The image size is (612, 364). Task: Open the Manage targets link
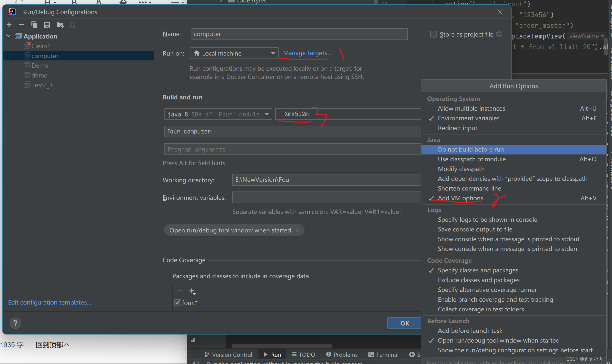pos(307,53)
